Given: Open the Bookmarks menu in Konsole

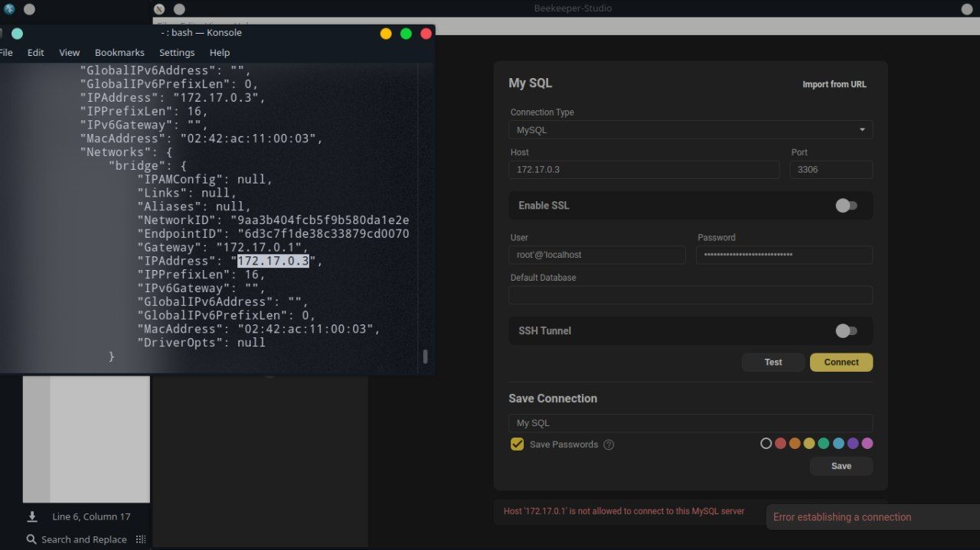Looking at the screenshot, I should 119,53.
